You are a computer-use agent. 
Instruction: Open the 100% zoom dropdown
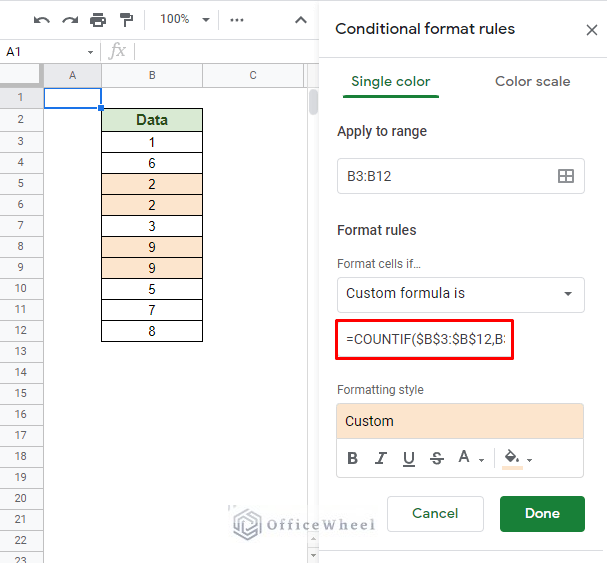point(185,20)
